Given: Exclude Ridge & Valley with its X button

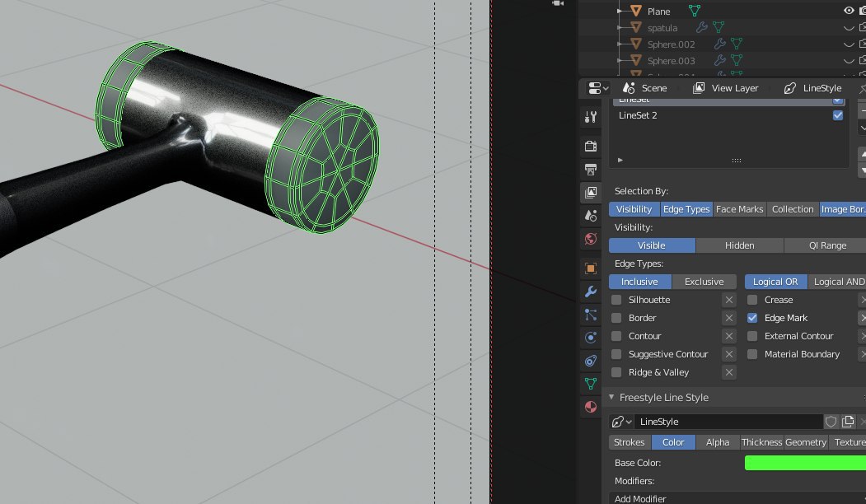Looking at the screenshot, I should (729, 372).
